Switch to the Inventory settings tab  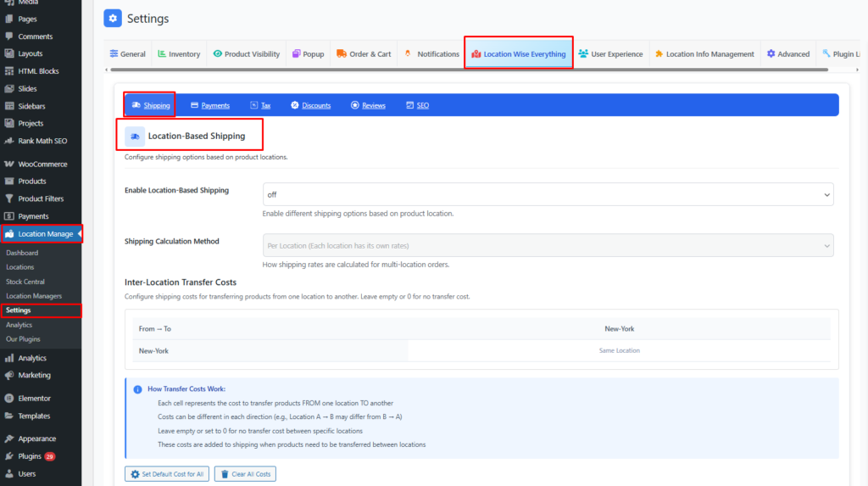coord(179,54)
